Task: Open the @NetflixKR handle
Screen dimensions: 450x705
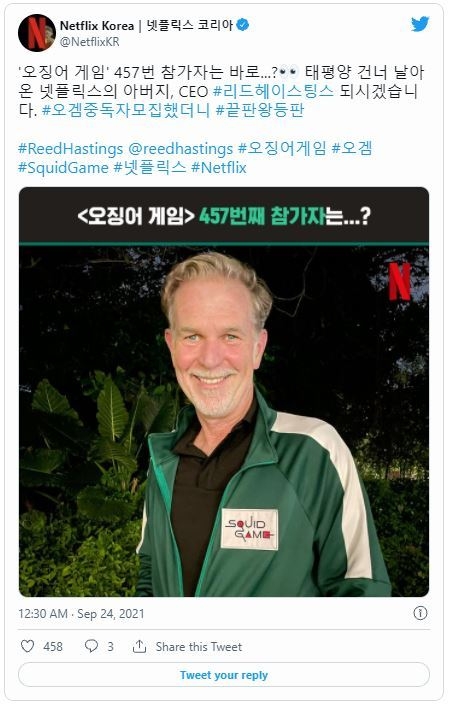Action: point(89,42)
